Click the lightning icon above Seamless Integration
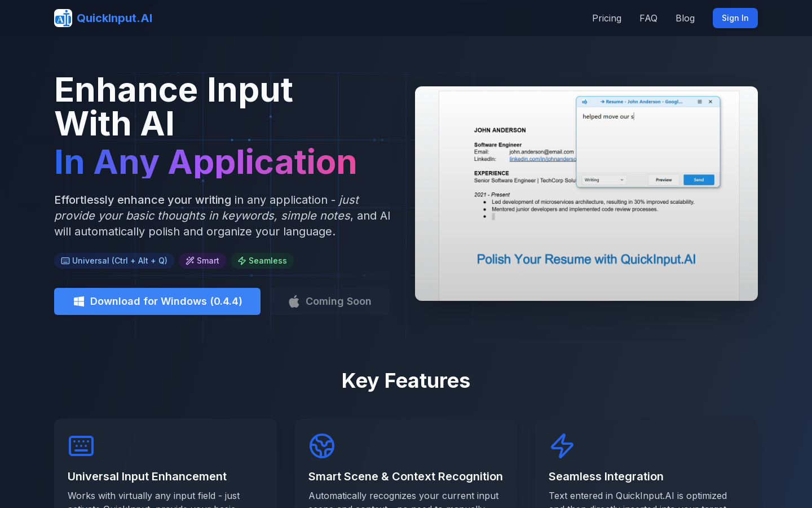 [562, 446]
